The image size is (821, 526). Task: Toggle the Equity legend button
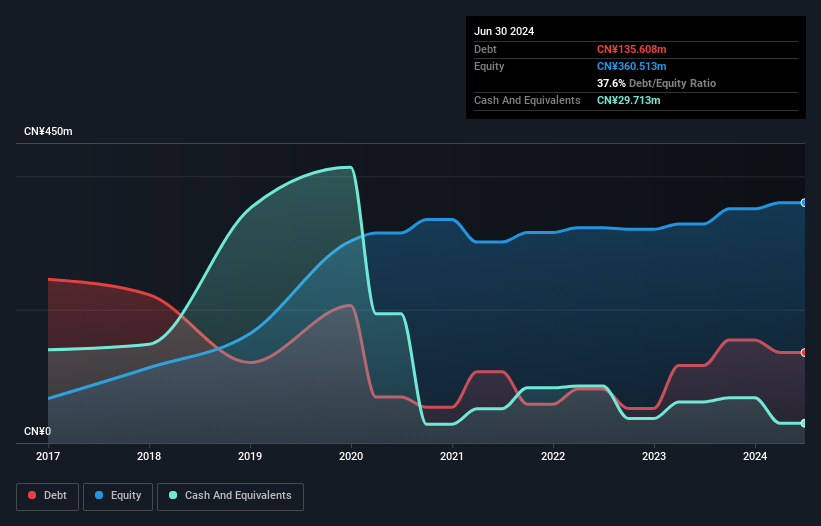(x=118, y=496)
